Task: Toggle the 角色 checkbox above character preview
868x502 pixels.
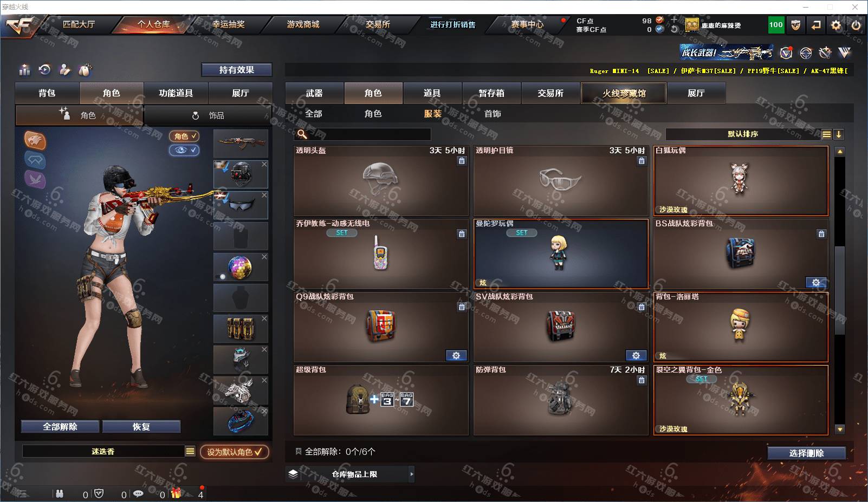Action: point(184,136)
